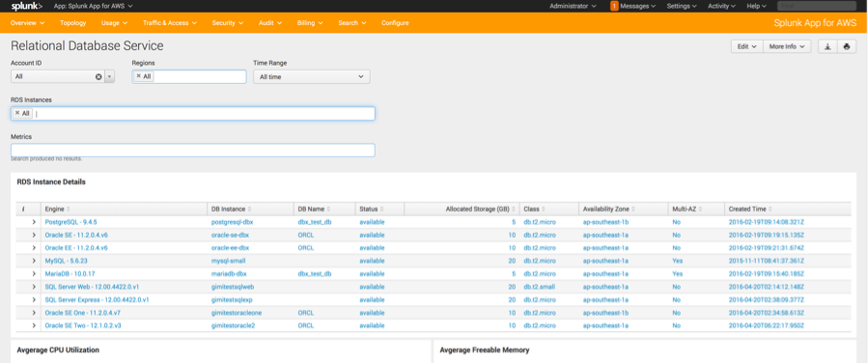Open the Billing menu
Screen dimensions: 868x364
(x=310, y=23)
